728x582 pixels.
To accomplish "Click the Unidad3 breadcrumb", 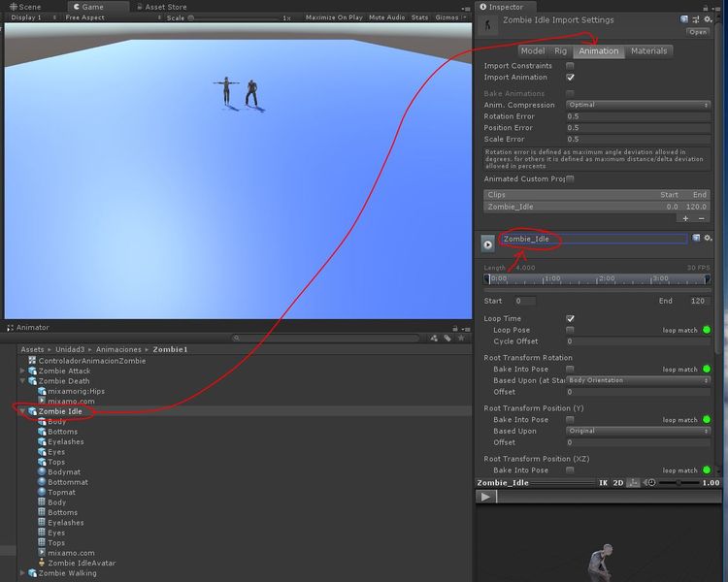I will click(70, 349).
